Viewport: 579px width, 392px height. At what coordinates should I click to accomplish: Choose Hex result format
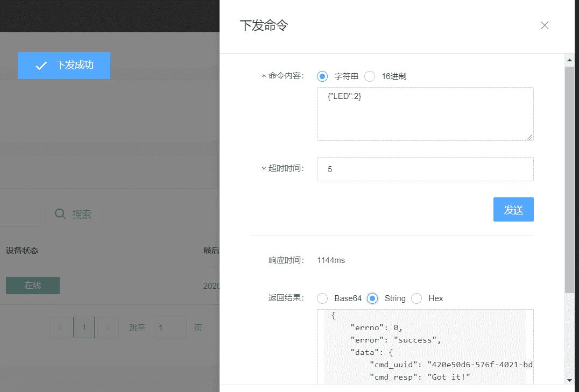(416, 298)
